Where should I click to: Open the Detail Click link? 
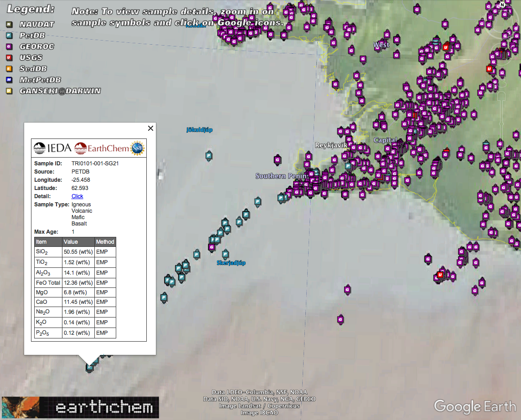click(x=77, y=196)
